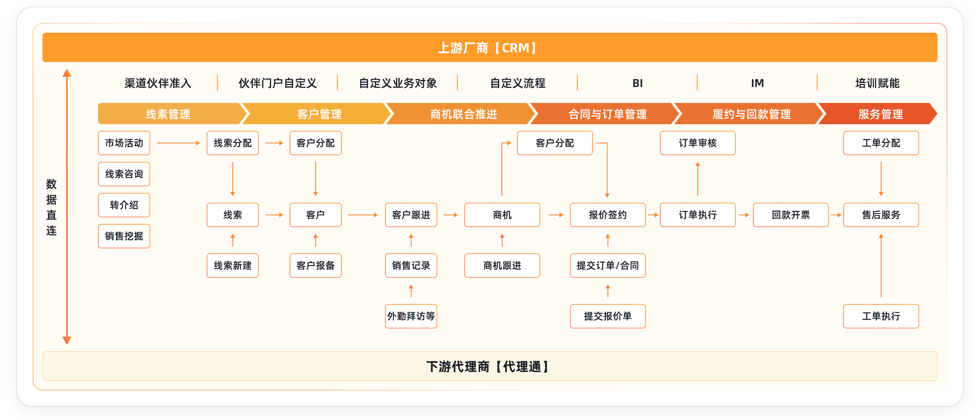
Task: Click the 市场活动 box
Action: [x=124, y=143]
